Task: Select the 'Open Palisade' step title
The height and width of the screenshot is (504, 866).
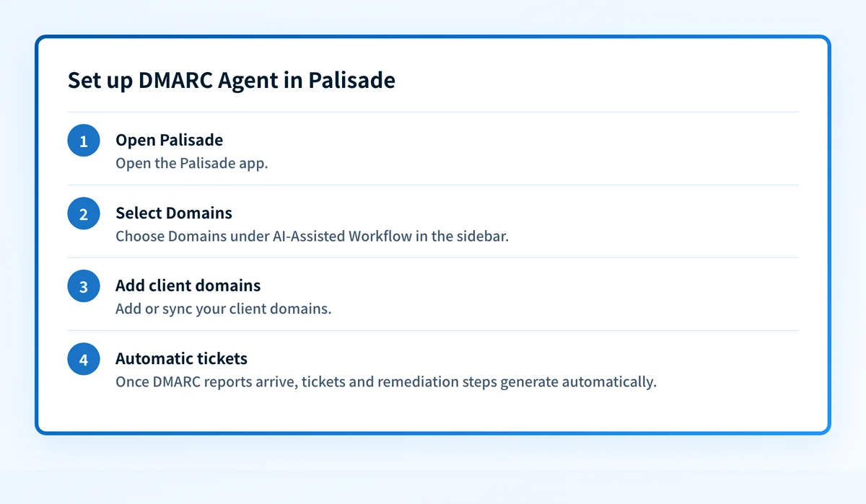Action: (x=169, y=140)
